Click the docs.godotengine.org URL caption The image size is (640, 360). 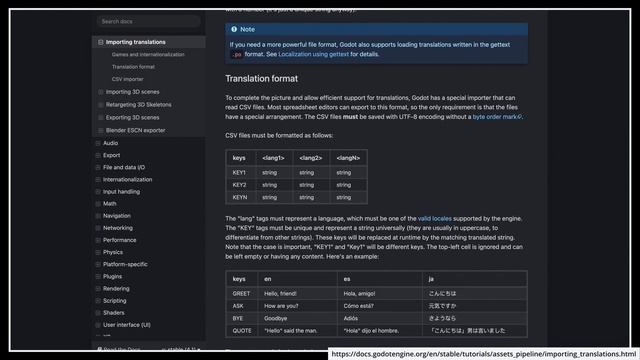click(x=484, y=354)
